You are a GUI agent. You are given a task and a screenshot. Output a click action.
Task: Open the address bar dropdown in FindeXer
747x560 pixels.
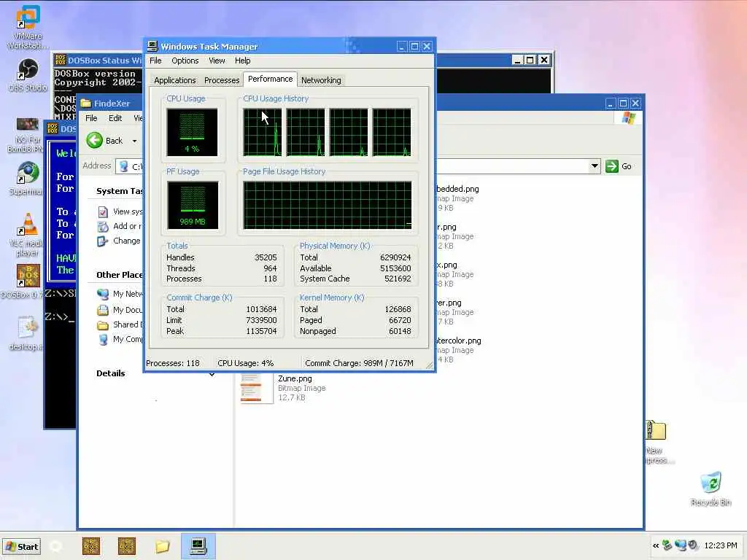[595, 166]
